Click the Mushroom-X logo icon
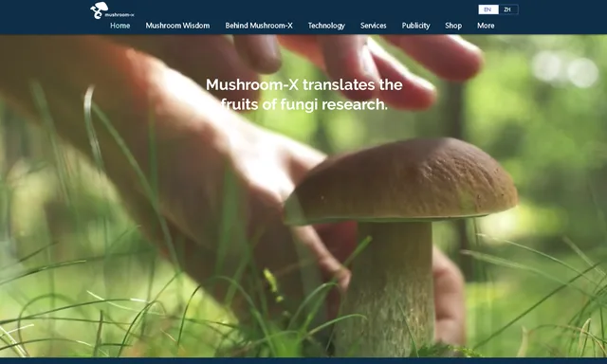 (x=112, y=10)
